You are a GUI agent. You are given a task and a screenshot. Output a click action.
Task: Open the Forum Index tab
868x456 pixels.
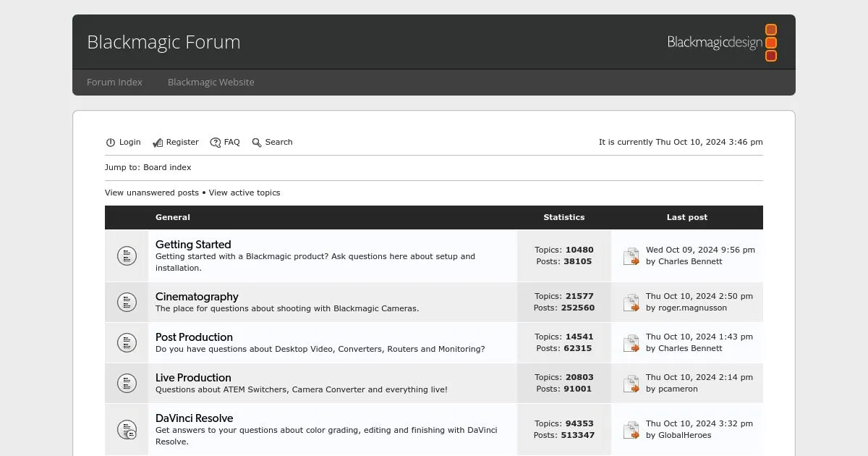pyautogui.click(x=114, y=82)
